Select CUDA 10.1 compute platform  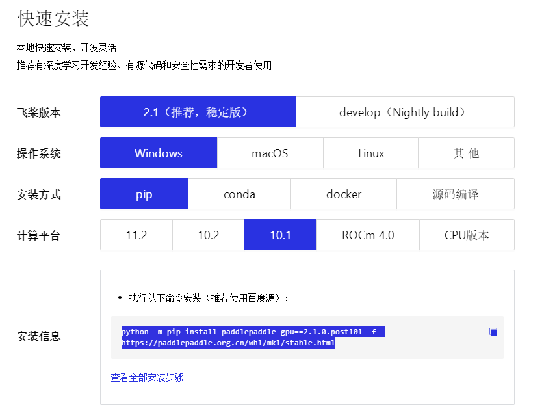(x=280, y=235)
